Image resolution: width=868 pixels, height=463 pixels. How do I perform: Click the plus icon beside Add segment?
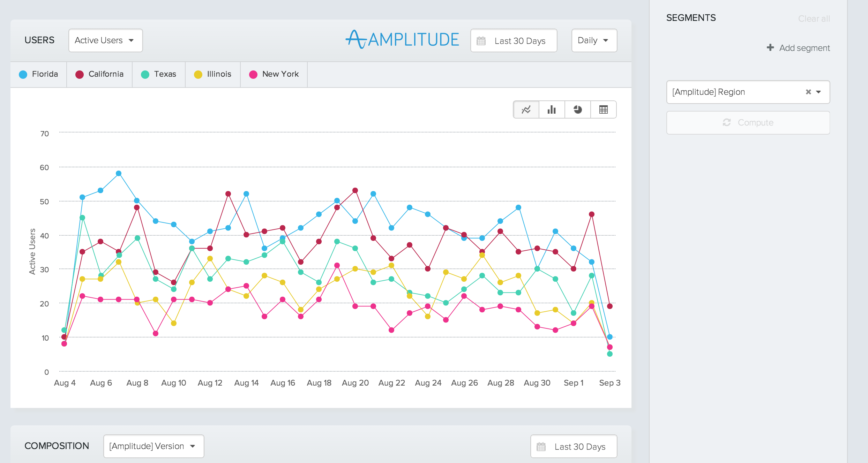[770, 47]
